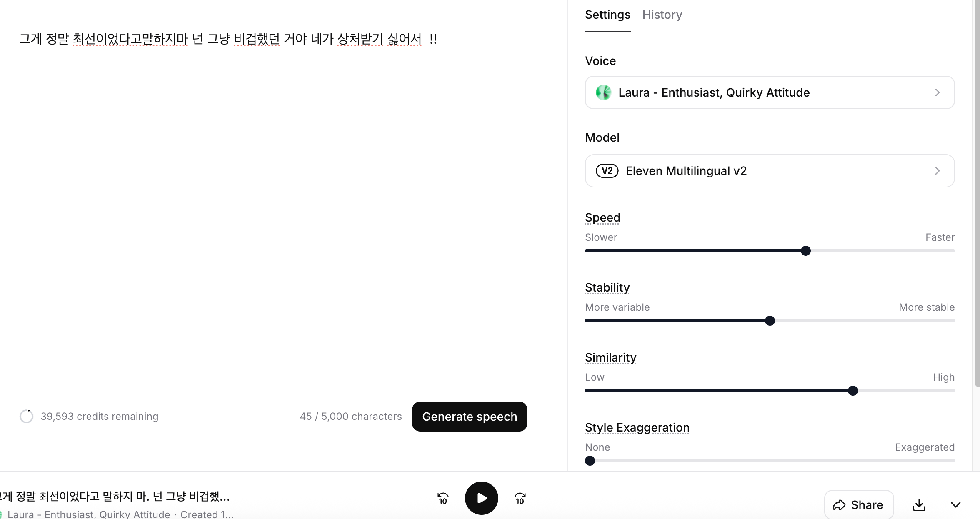Click the Style Exaggeration label for info
The image size is (980, 519).
coord(637,427)
